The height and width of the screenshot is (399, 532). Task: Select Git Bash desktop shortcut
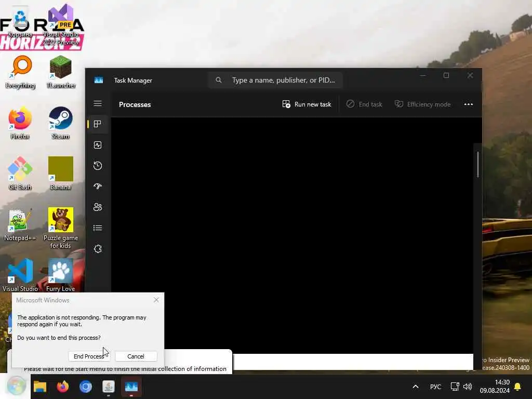click(x=20, y=174)
